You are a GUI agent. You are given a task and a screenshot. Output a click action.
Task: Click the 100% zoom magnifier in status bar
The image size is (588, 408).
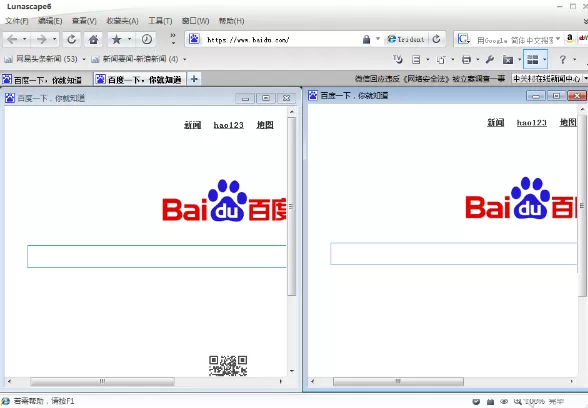point(528,402)
